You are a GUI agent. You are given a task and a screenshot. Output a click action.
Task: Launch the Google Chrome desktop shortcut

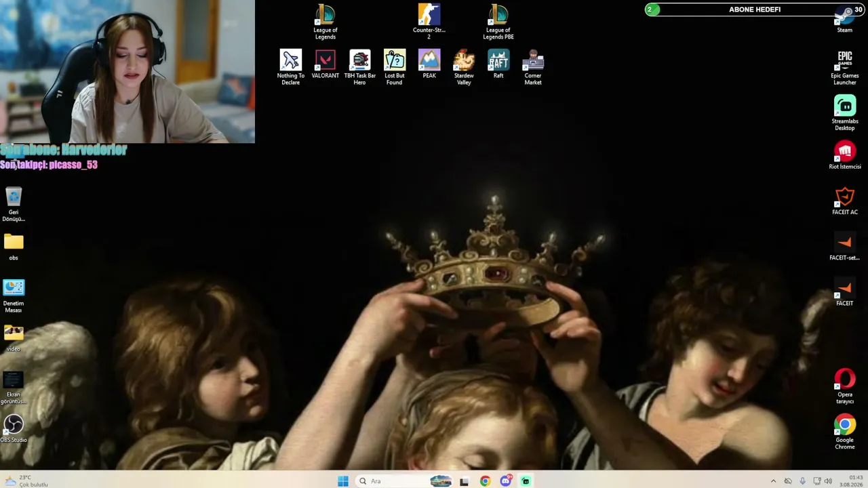(x=845, y=431)
